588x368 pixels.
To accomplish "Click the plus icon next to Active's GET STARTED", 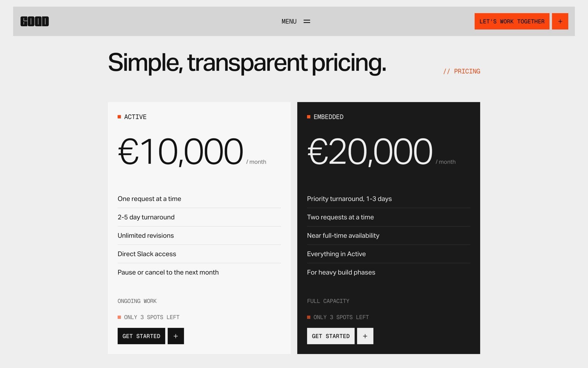I will coord(176,336).
